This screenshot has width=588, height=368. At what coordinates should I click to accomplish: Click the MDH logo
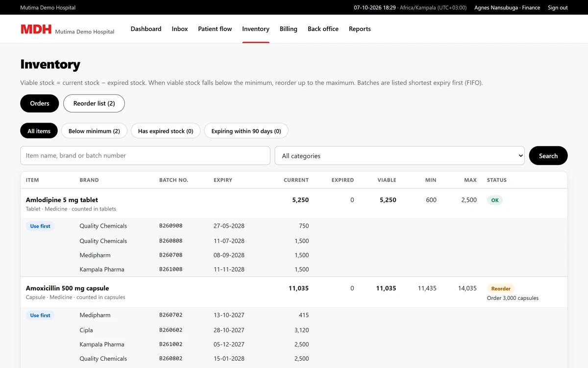coord(36,29)
